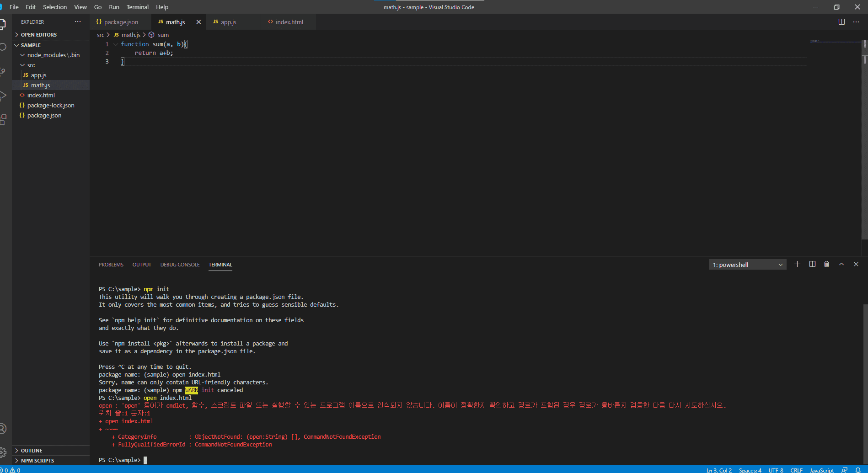The width and height of the screenshot is (868, 473).
Task: Switch to the OUTPUT panel tab
Action: tap(142, 265)
